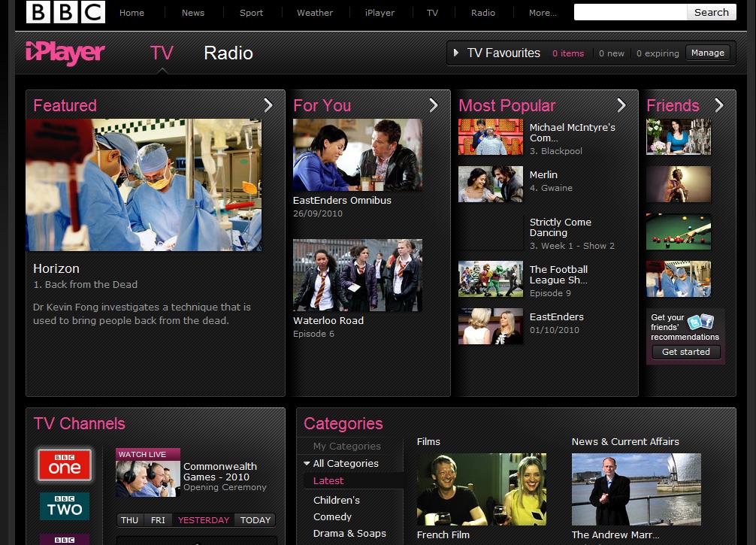Viewport: 756px width, 545px height.
Task: Open the Strictly Come Dancing link
Action: point(561,227)
